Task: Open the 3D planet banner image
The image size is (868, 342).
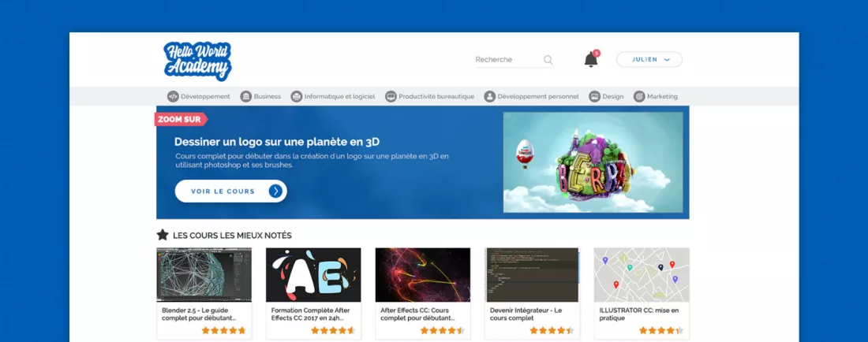Action: pos(593,162)
